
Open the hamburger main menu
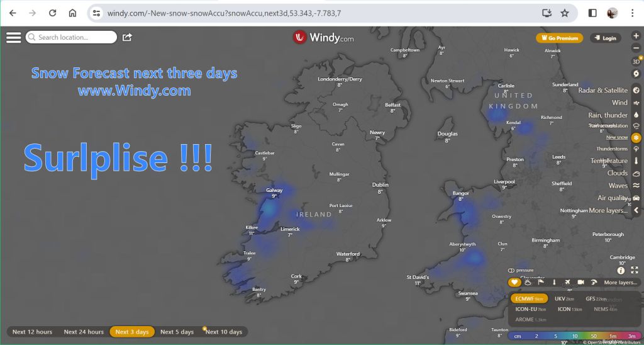coord(13,38)
